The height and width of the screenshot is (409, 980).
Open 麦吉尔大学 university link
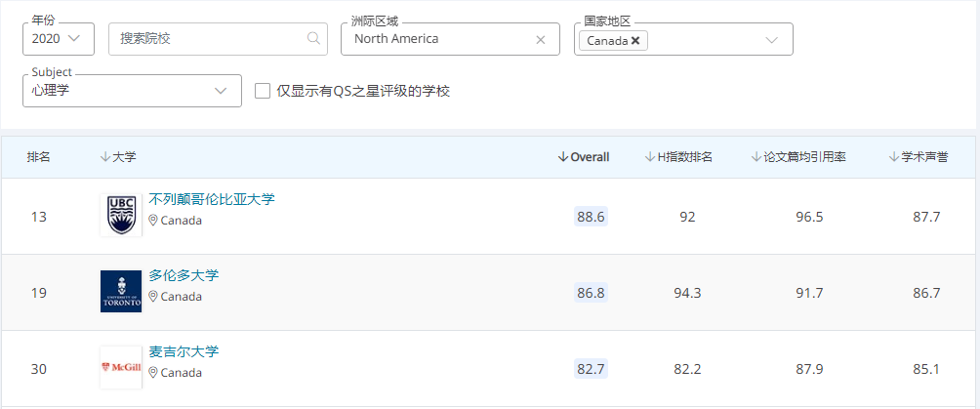tap(184, 351)
